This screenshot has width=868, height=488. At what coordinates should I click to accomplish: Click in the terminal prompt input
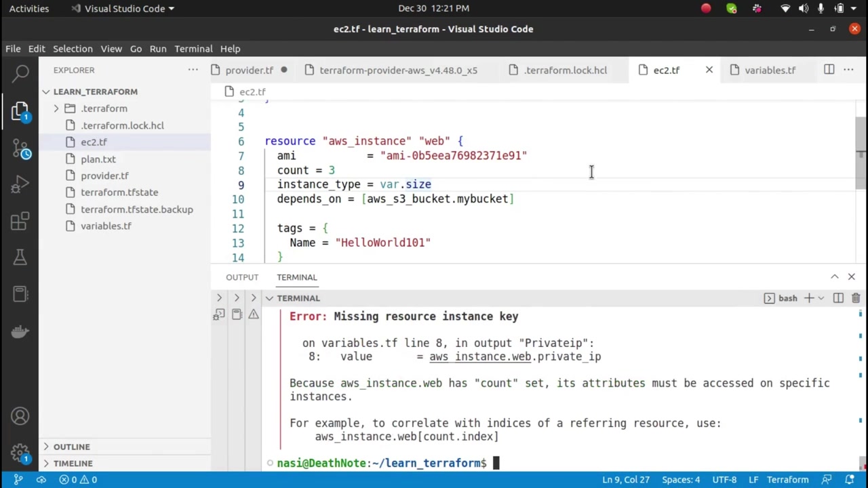(x=496, y=464)
